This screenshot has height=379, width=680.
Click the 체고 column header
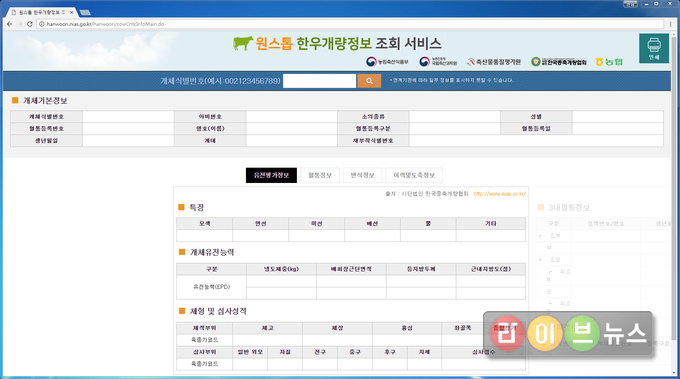268,328
